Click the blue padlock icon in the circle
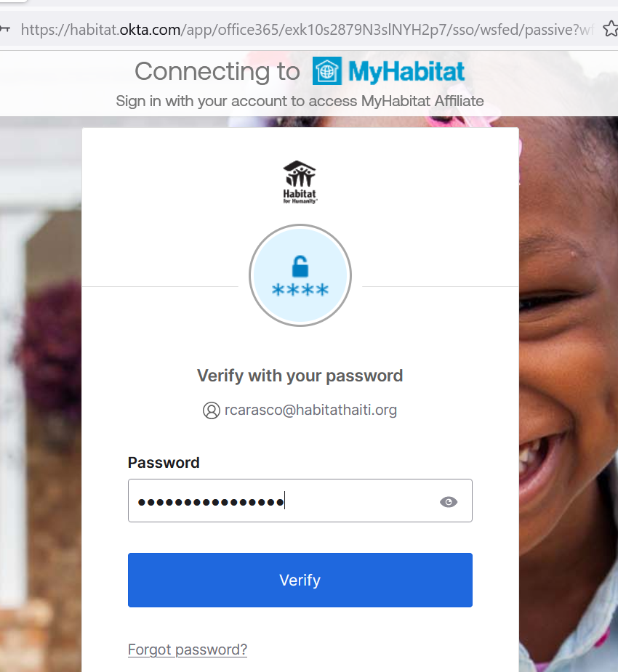 [x=300, y=266]
